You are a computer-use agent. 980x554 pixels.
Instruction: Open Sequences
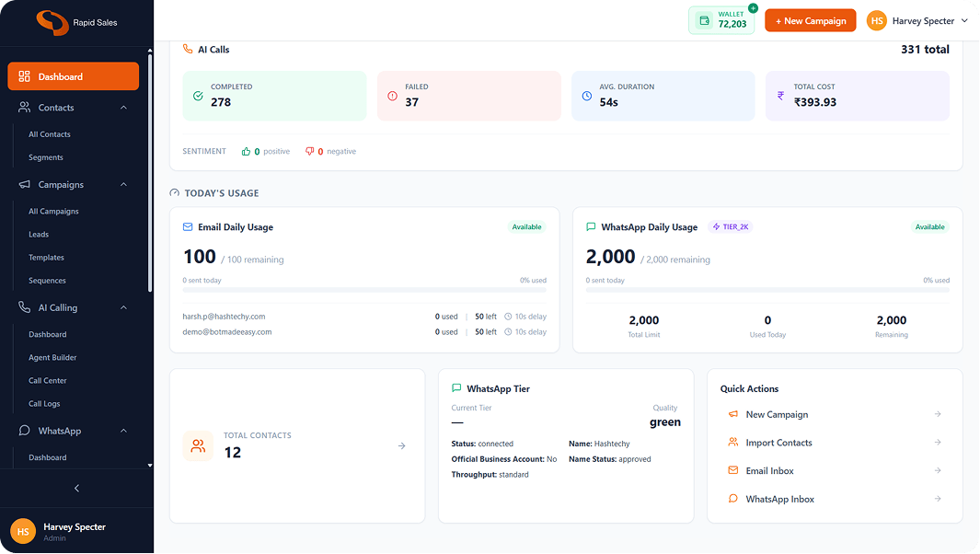tap(47, 281)
